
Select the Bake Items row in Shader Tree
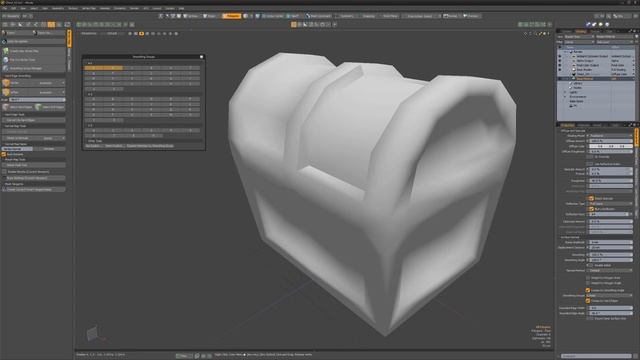[576, 101]
